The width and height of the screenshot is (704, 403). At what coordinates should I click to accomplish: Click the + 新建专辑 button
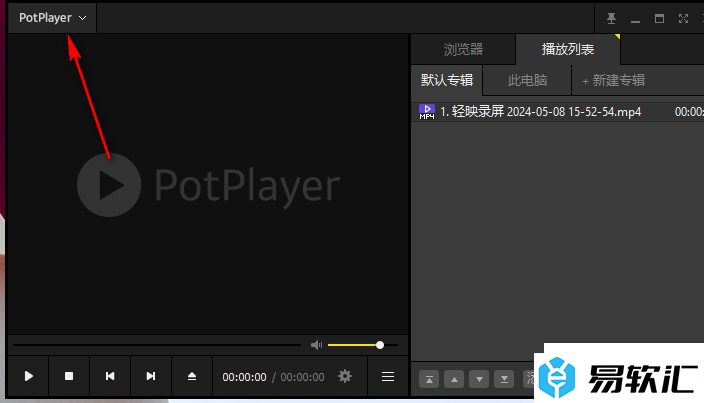point(614,80)
